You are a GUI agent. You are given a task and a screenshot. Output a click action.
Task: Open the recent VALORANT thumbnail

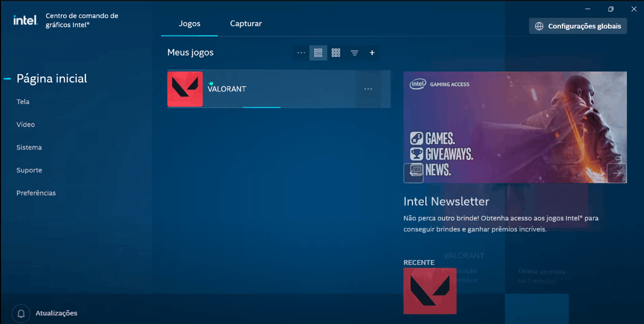pyautogui.click(x=430, y=291)
